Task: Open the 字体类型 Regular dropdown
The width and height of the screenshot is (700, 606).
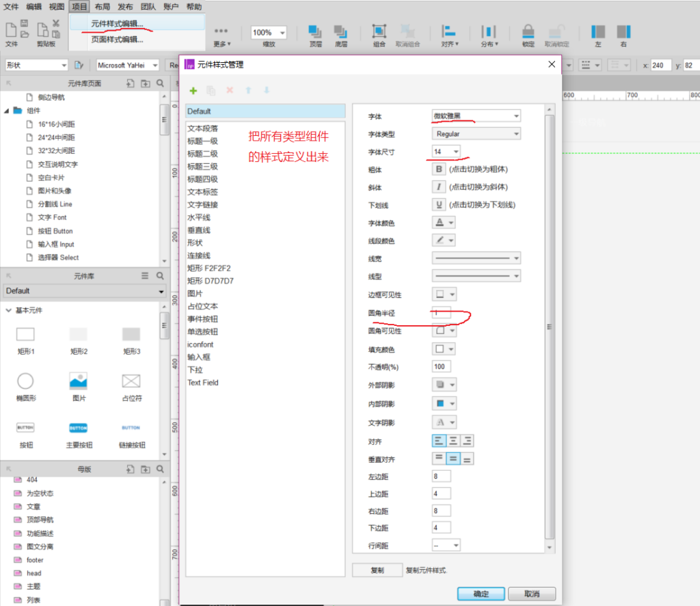Action: coord(476,133)
